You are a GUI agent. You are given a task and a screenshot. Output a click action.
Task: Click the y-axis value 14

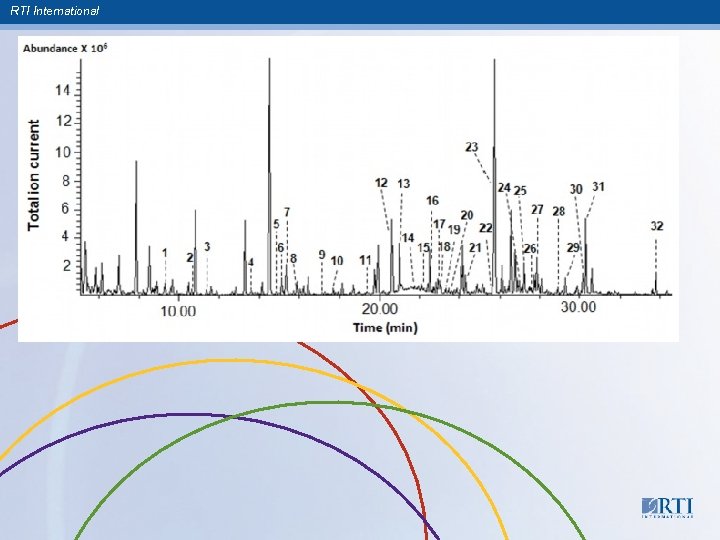[62, 91]
